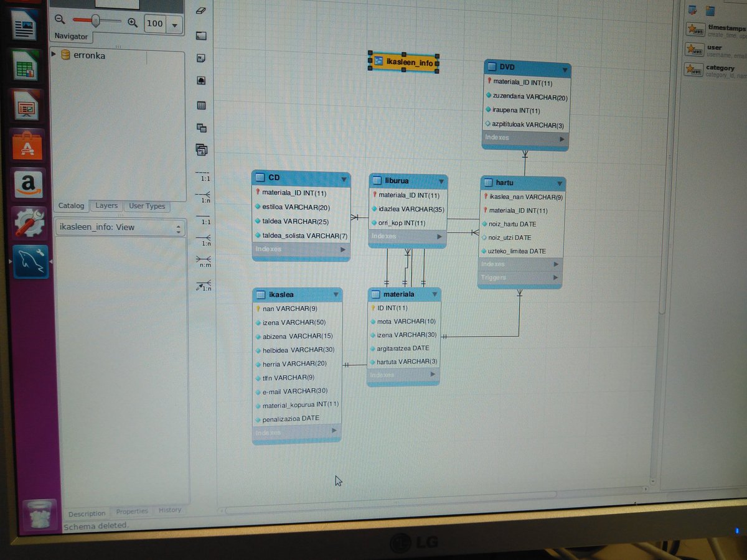Select the new Table tool
The height and width of the screenshot is (560, 747).
(x=201, y=106)
